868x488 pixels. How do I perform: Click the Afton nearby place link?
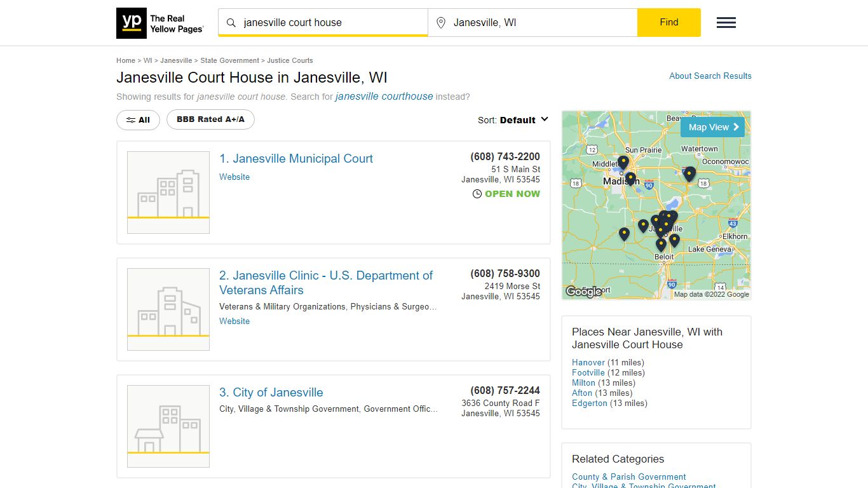tap(582, 393)
